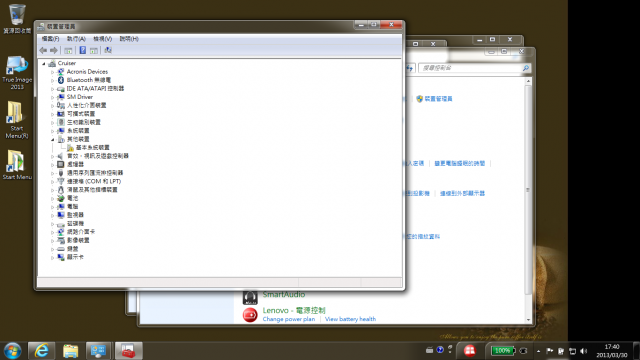
Task: Go back using the toolbar back arrow
Action: tap(43, 50)
